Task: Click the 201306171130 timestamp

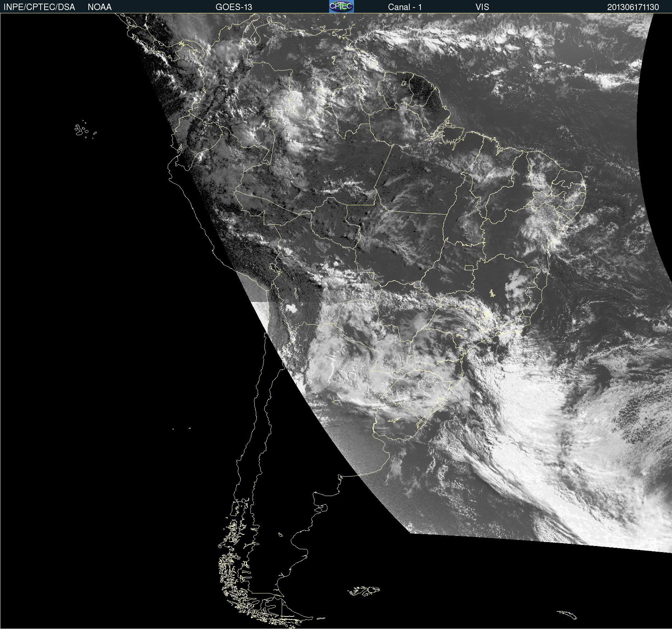Action: coord(633,7)
